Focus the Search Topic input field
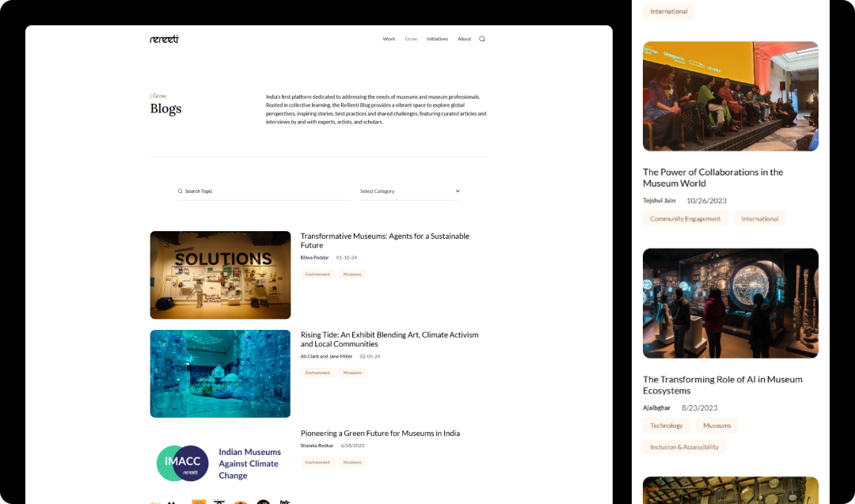The width and height of the screenshot is (855, 504). coord(264,191)
